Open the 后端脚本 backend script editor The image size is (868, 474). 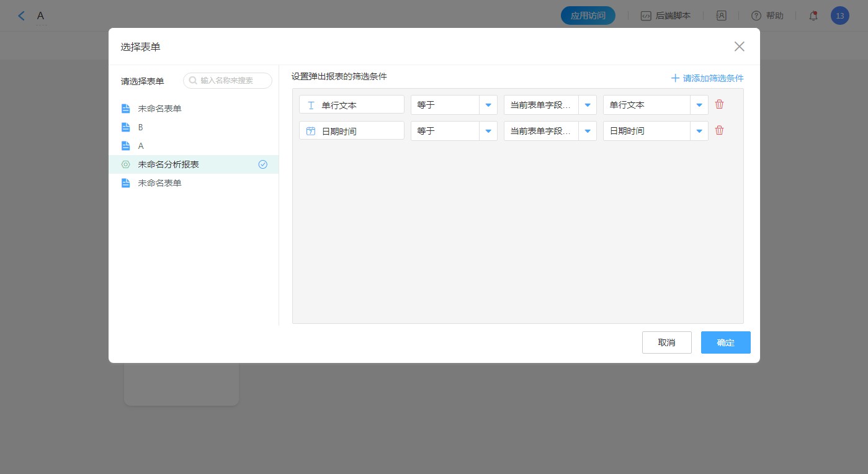tap(665, 16)
